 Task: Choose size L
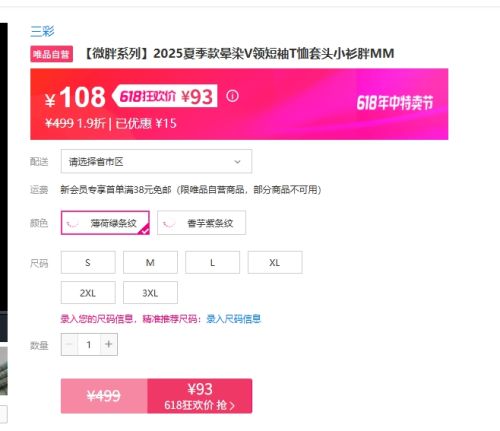click(x=212, y=263)
